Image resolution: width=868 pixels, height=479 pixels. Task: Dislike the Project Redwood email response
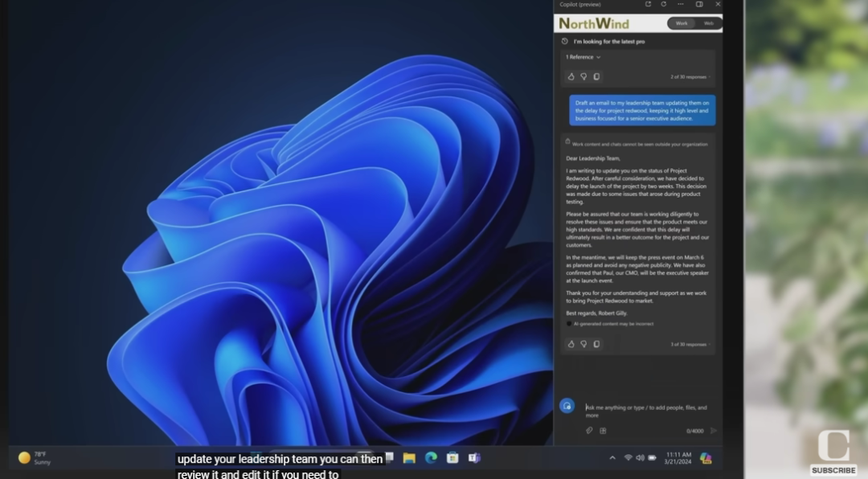pyautogui.click(x=583, y=344)
